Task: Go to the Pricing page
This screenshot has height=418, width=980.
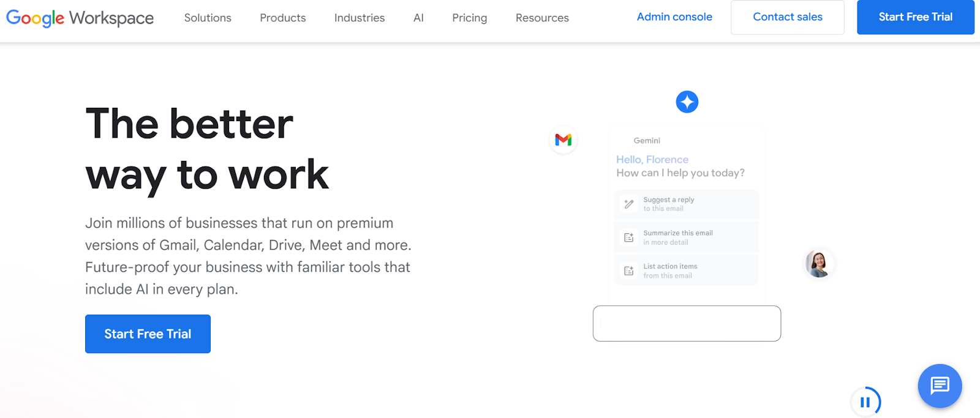Action: coord(470,18)
